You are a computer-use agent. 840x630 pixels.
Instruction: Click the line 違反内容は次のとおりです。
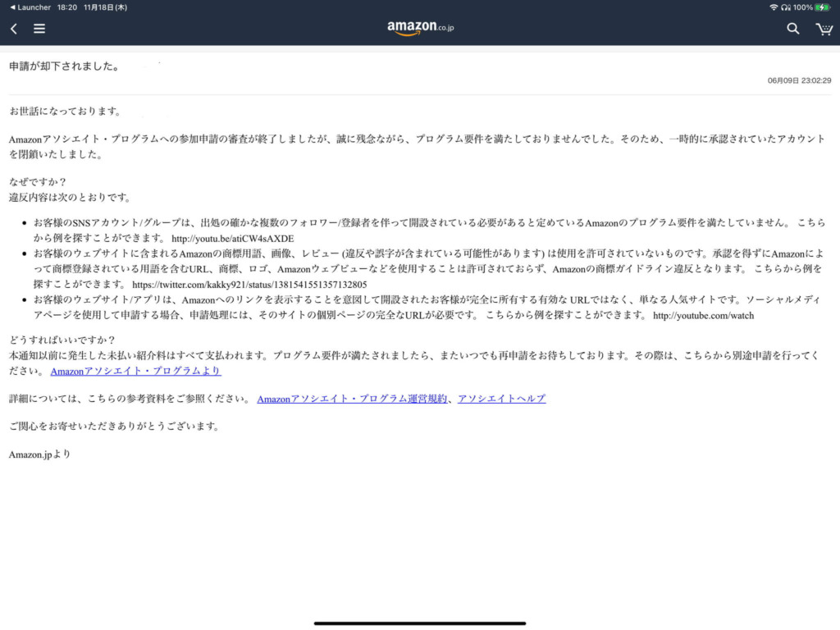point(71,197)
